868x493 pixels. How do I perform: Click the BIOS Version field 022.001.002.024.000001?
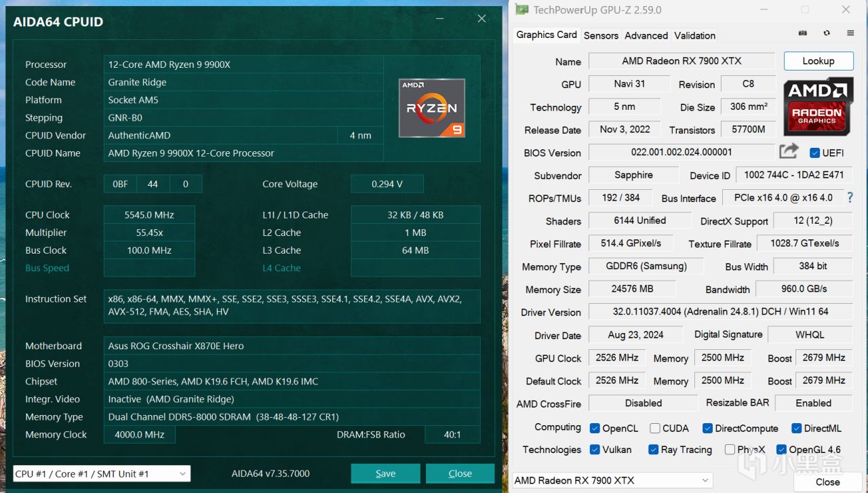[x=682, y=152]
